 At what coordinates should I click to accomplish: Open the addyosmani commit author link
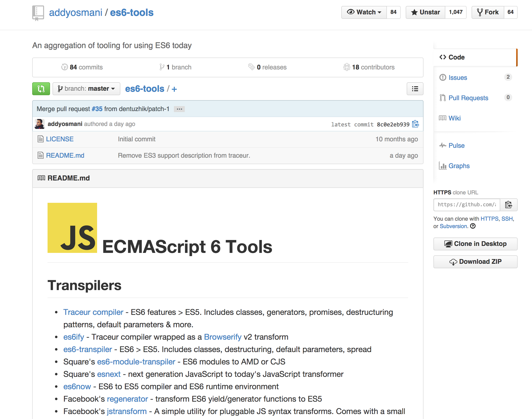[65, 124]
